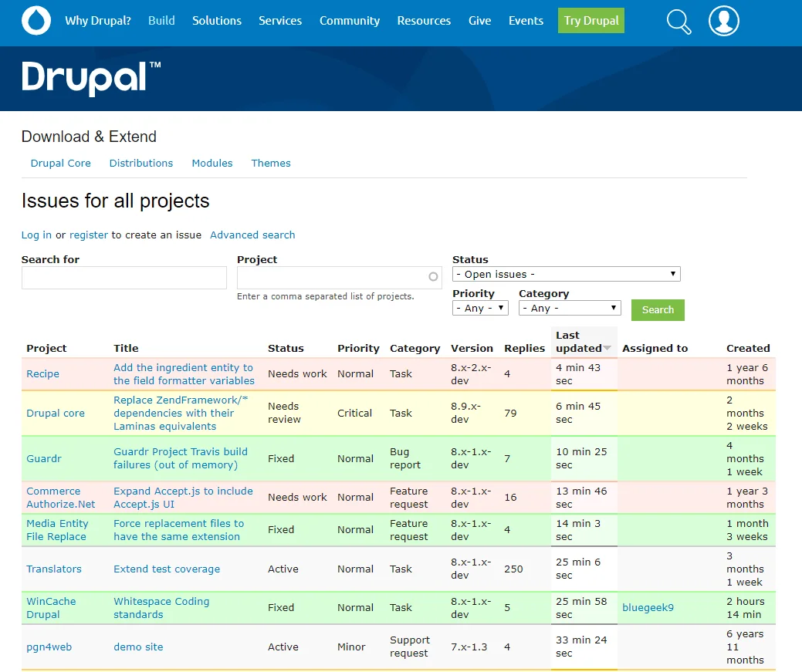
Task: Open the Translators project link
Action: [x=54, y=569]
